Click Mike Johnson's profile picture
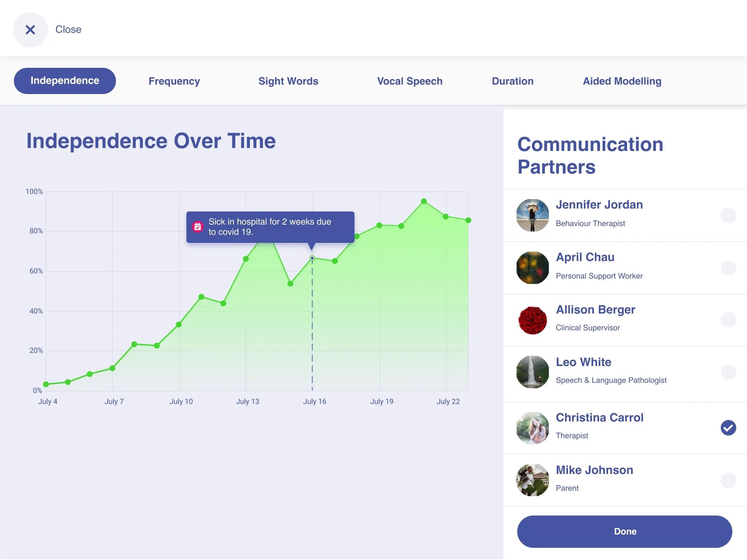Screen dimensions: 747x560 click(533, 480)
